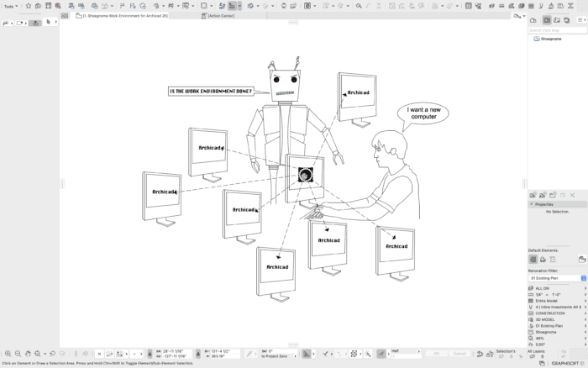Click the previous zoom icon
The image size is (588, 368).
point(52,354)
